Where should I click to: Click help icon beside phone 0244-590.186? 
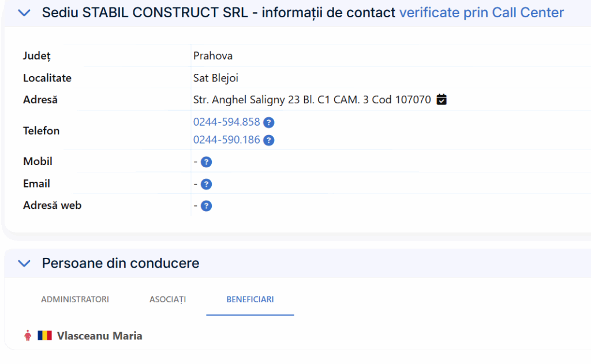click(268, 140)
